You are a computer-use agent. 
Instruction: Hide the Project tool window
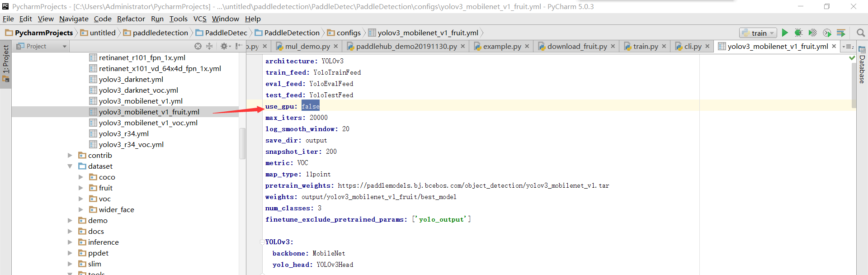coord(239,46)
